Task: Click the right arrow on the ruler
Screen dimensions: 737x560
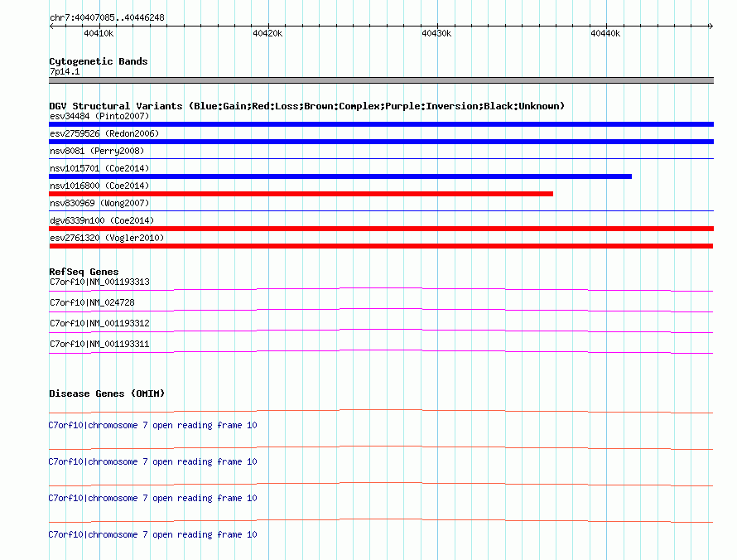Action: point(711,27)
